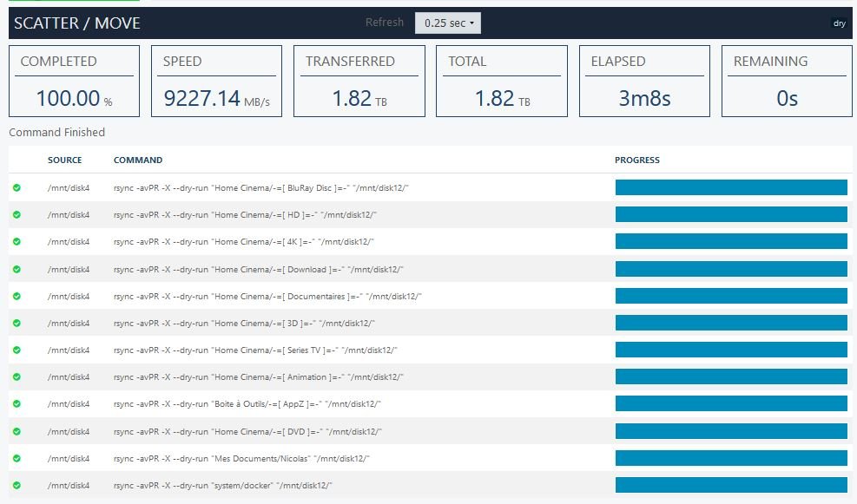857x504 pixels.
Task: Select the rsync command for -=[ DVD ]=-
Action: click(x=247, y=431)
